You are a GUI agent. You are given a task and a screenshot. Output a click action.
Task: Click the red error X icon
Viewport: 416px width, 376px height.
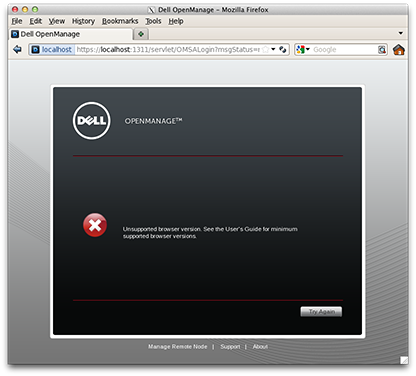pos(95,225)
